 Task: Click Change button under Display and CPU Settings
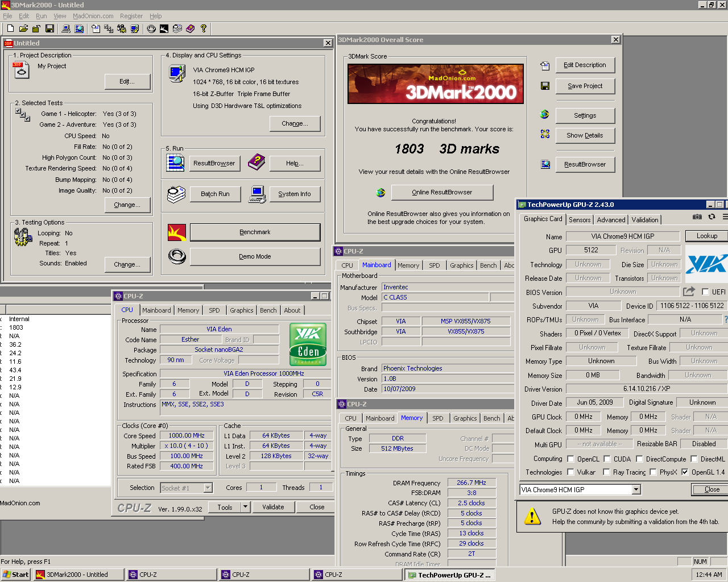pos(295,123)
